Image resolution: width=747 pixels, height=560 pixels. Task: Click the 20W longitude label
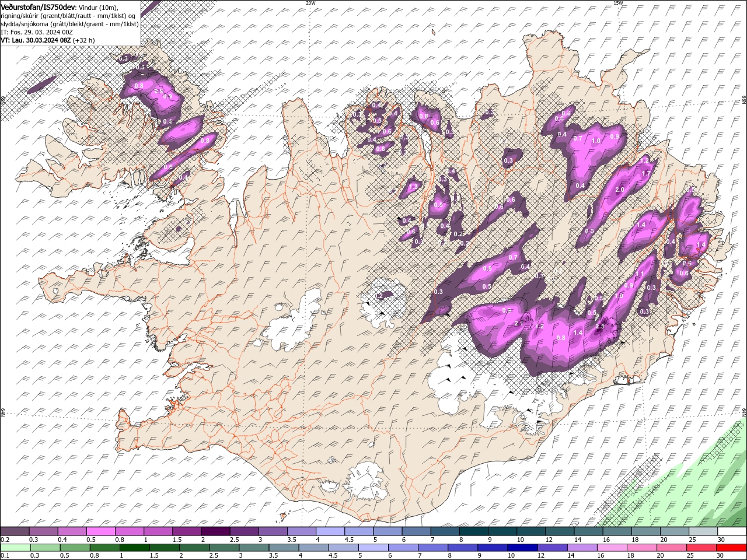point(310,3)
